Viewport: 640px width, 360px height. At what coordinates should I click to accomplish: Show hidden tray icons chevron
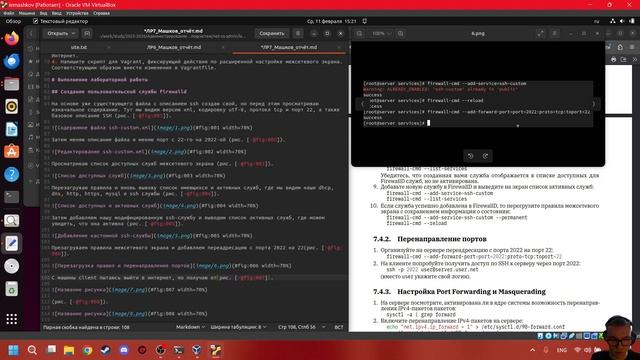click(532, 350)
